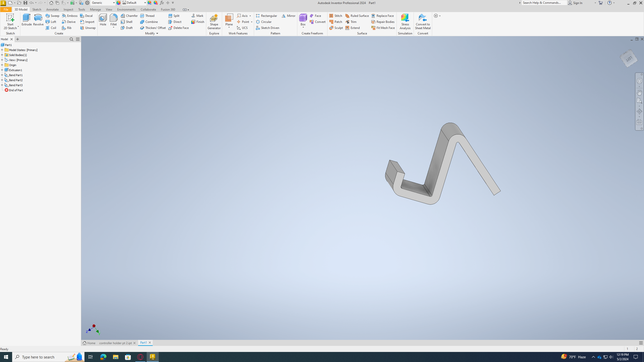Search the model browser

(71, 39)
